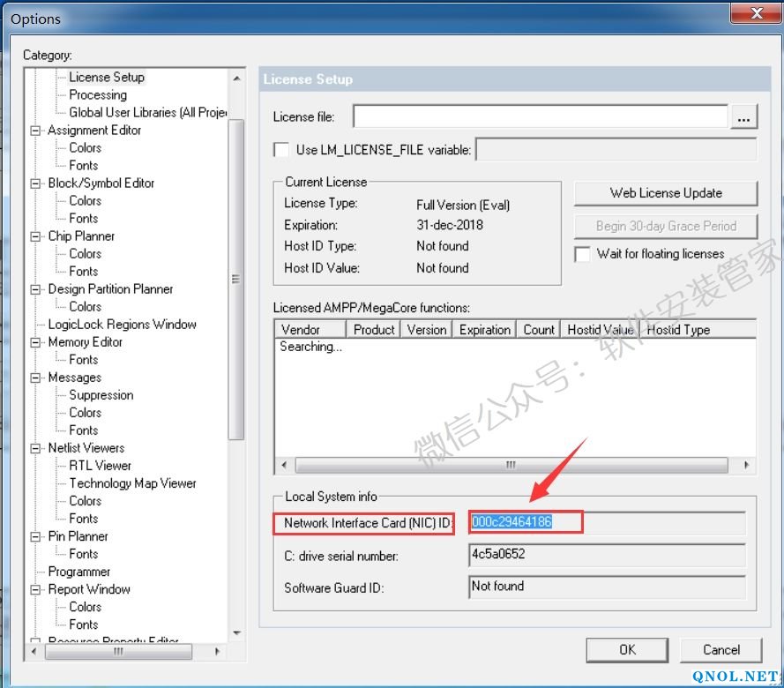Click the license file browse (...) button
The width and height of the screenshot is (784, 688).
[x=744, y=117]
